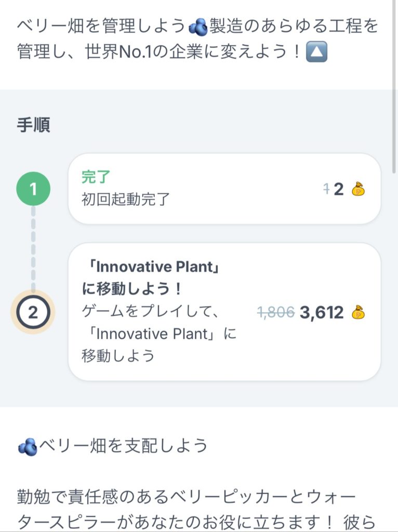Tap the step 2 circle indicator

(33, 313)
